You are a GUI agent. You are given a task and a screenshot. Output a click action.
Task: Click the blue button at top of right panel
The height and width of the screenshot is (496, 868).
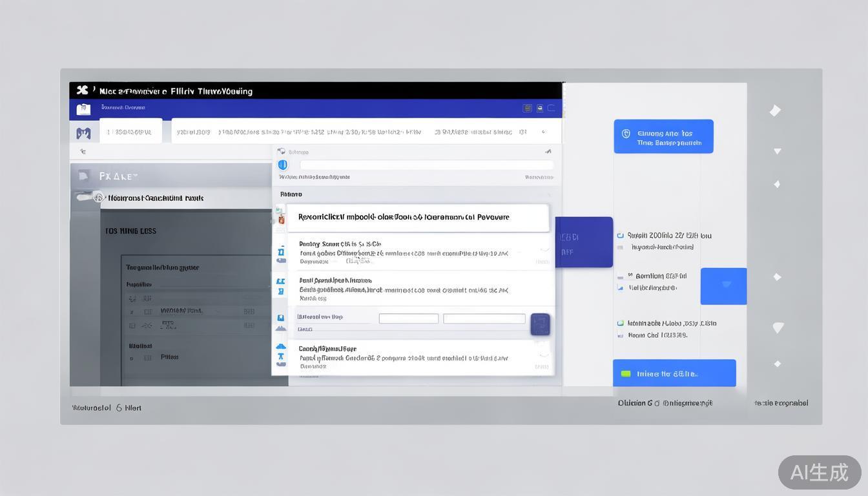(x=663, y=136)
